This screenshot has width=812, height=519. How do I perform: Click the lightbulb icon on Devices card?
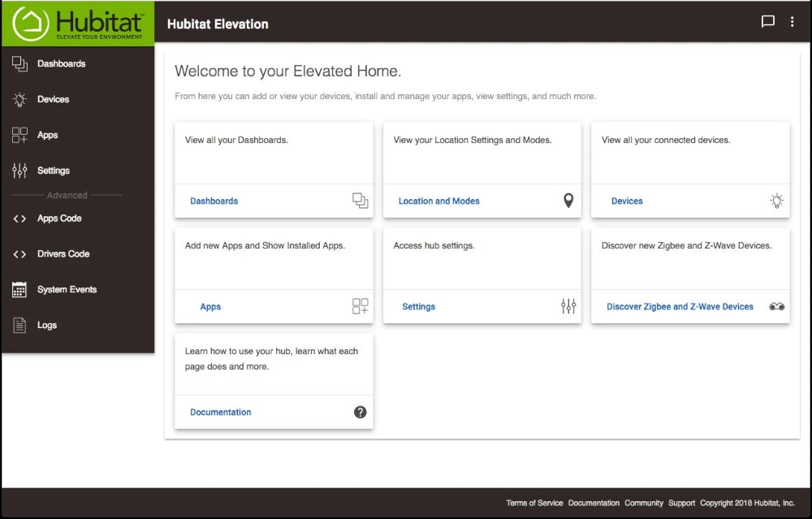click(x=777, y=201)
